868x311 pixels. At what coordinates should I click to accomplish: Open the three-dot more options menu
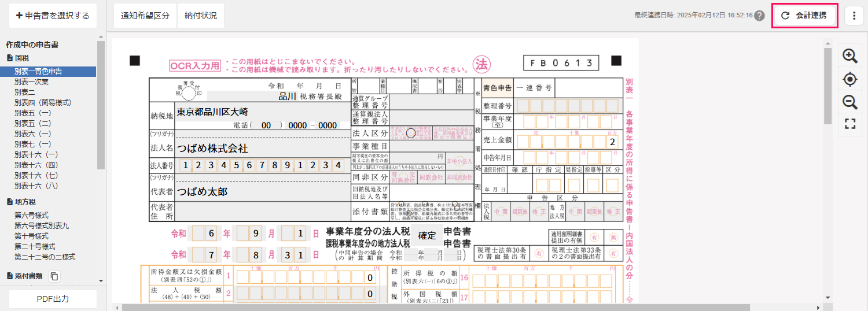point(854,16)
